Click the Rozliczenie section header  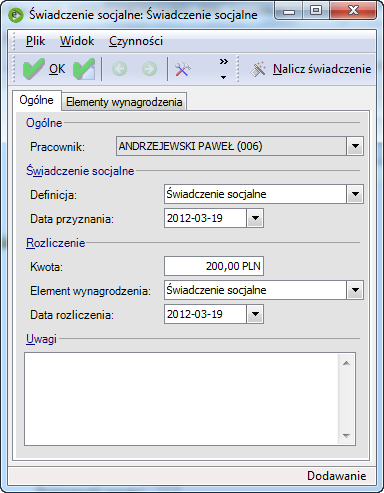click(x=56, y=243)
